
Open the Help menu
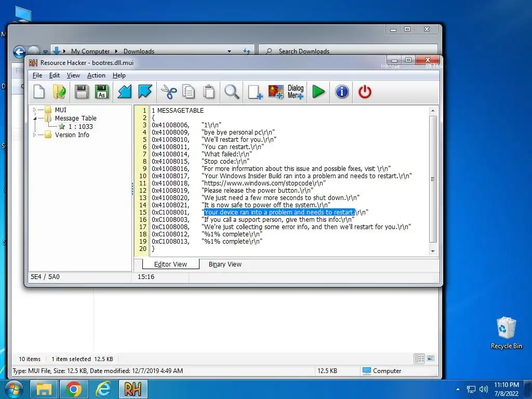[x=119, y=75]
